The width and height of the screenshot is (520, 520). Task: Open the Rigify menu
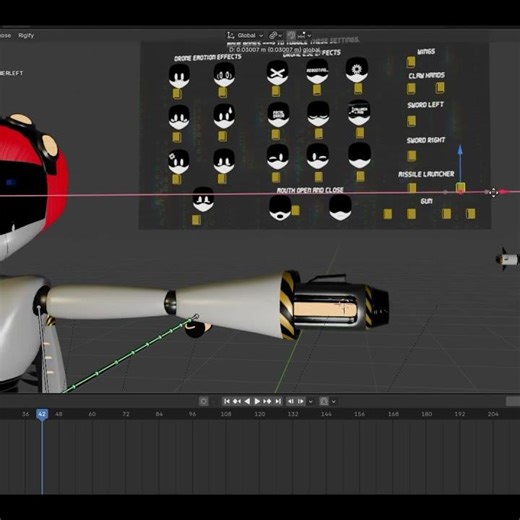click(x=26, y=35)
